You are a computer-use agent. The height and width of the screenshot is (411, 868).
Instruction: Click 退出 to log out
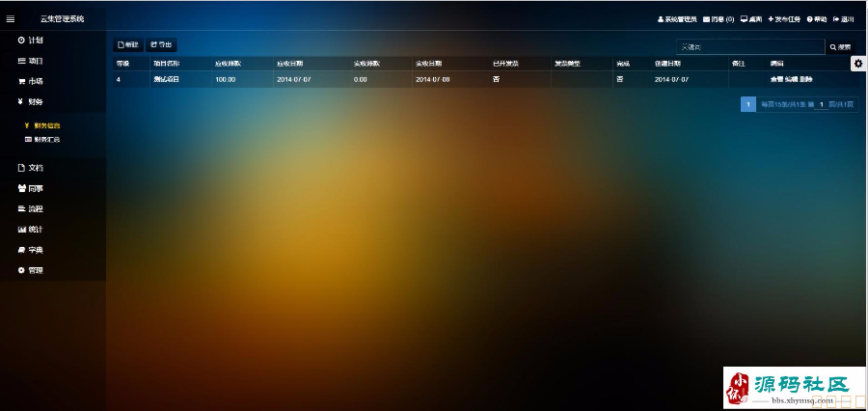844,19
